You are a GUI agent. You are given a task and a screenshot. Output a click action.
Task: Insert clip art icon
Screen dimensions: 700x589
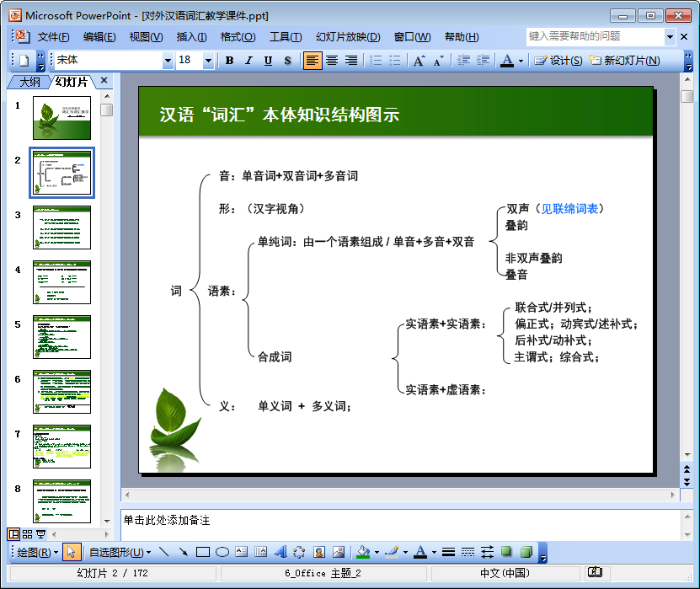point(319,553)
